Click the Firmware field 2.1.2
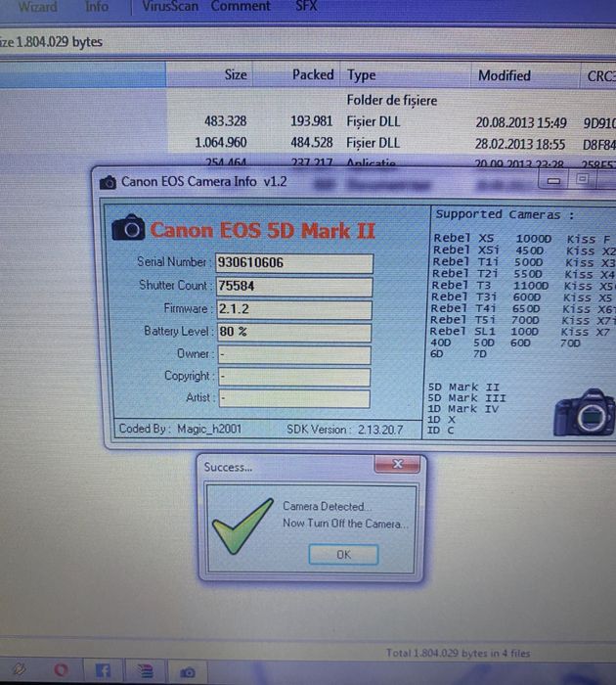The height and width of the screenshot is (685, 616). pos(294,309)
